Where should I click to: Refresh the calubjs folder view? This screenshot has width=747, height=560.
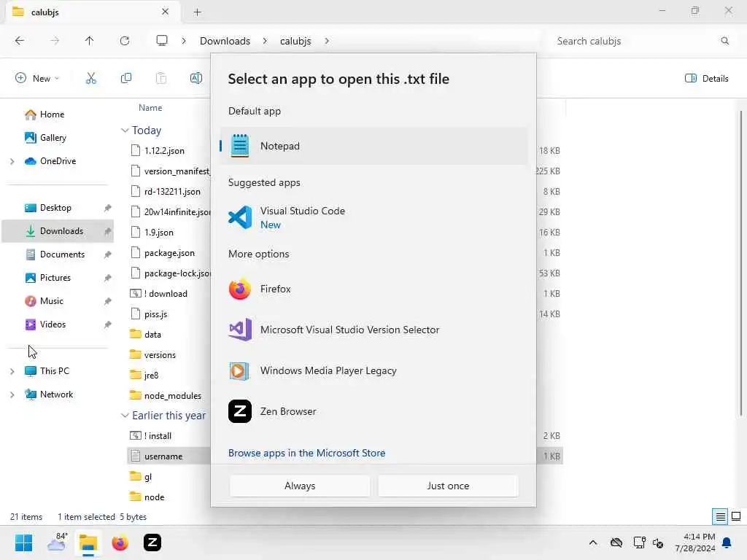coord(125,41)
